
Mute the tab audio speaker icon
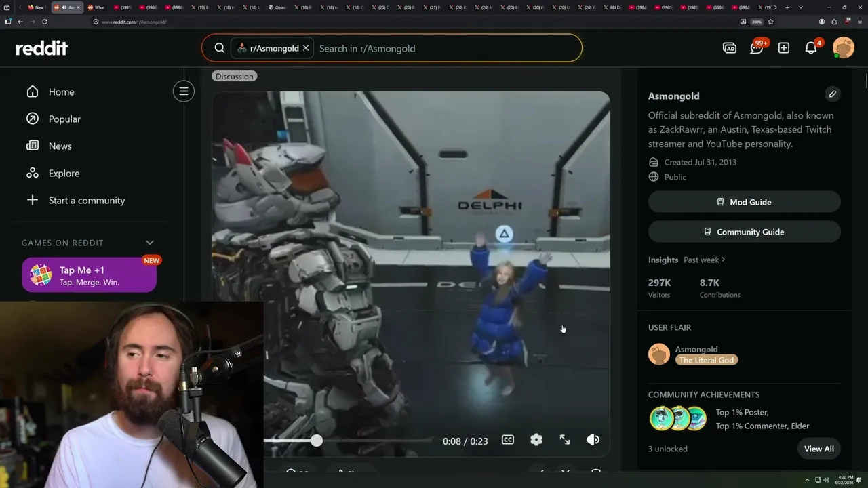(x=64, y=7)
